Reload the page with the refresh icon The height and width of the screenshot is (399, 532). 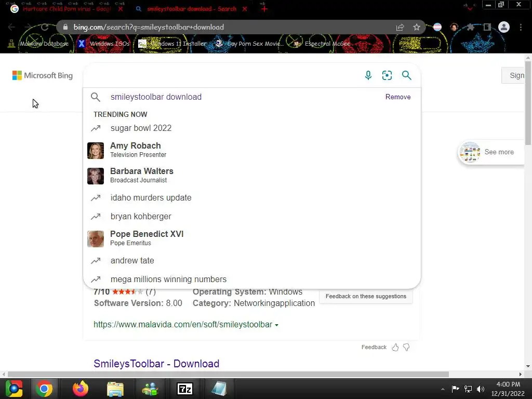45,27
